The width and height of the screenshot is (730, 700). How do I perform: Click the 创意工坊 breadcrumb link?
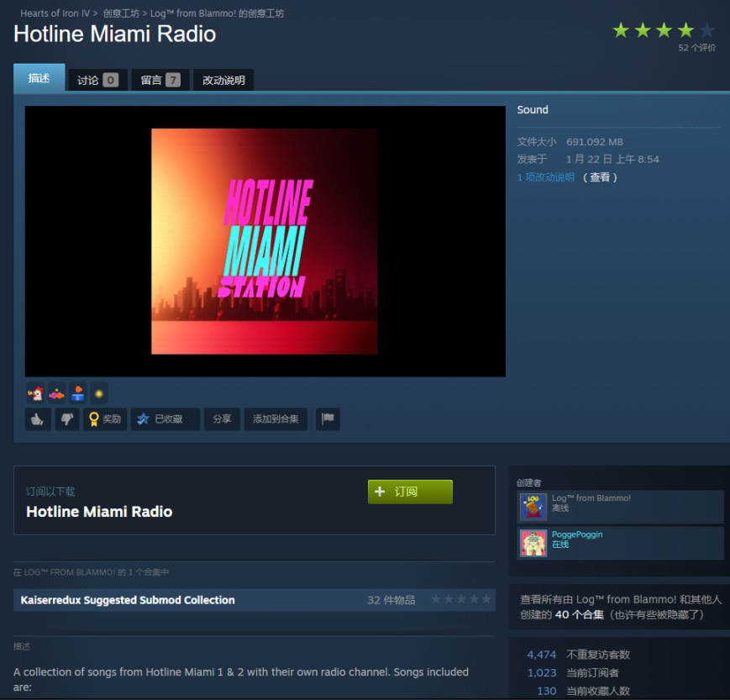pyautogui.click(x=121, y=13)
